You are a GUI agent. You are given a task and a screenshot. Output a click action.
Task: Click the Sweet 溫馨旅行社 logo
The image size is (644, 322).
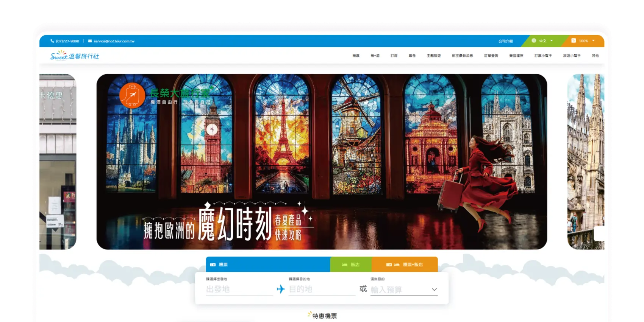[75, 56]
